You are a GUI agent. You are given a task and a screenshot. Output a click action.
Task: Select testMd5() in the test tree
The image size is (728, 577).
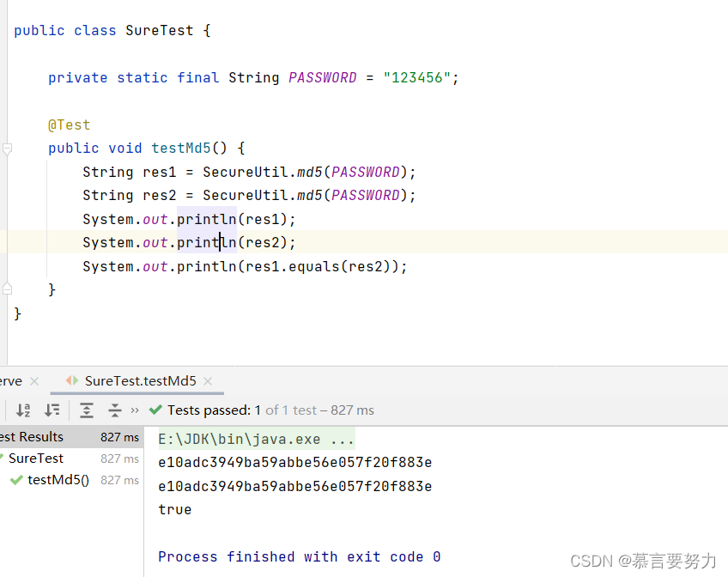point(58,479)
